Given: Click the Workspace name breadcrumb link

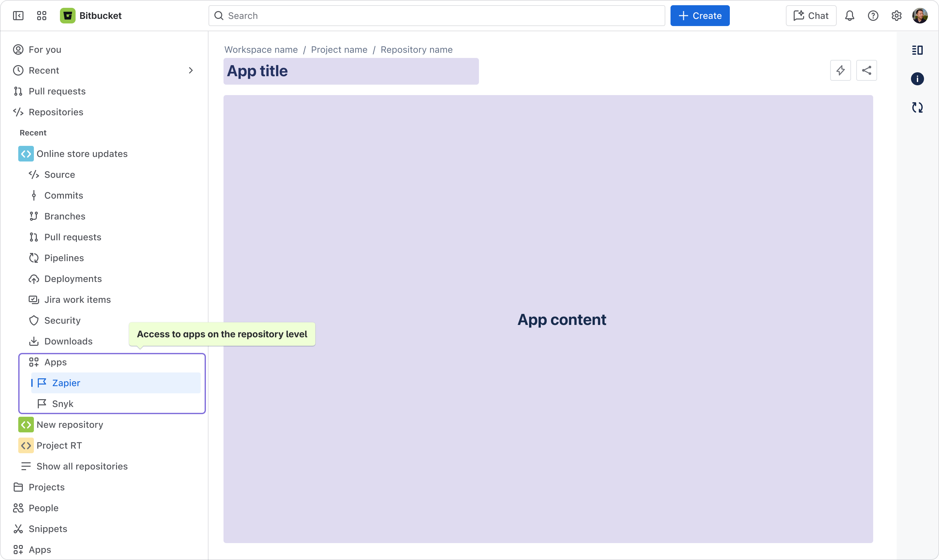Looking at the screenshot, I should [261, 49].
